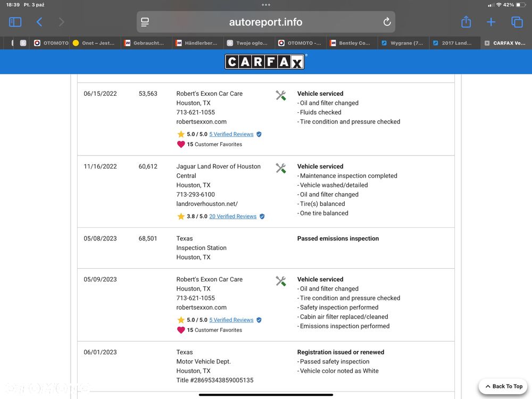
Task: Select Texas Motor Vehicle Dept. text
Action: click(x=203, y=357)
